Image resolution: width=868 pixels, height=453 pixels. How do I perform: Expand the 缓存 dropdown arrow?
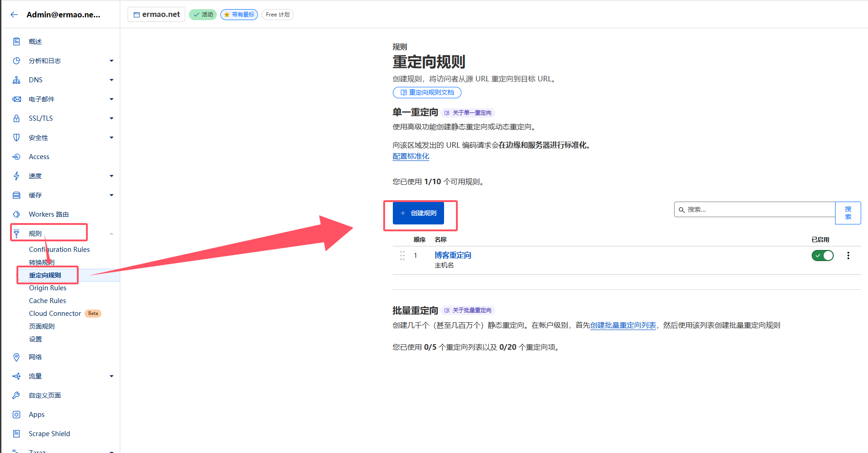coord(111,195)
